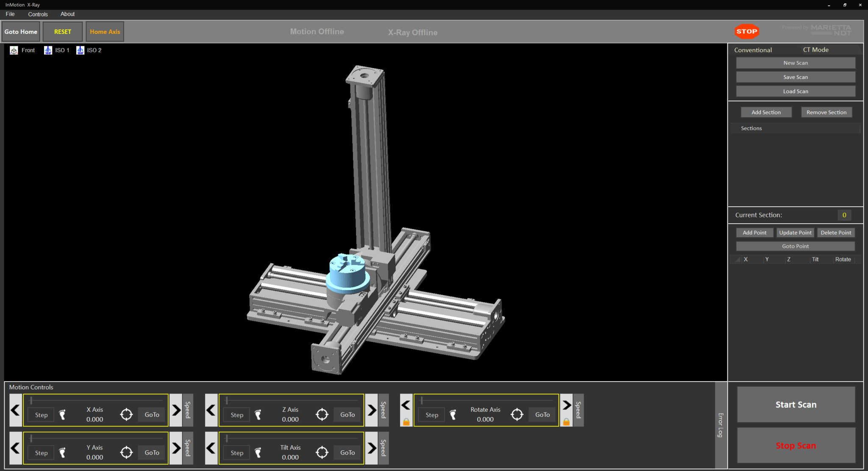This screenshot has height=471, width=868.
Task: Click the Add Section button
Action: click(766, 112)
